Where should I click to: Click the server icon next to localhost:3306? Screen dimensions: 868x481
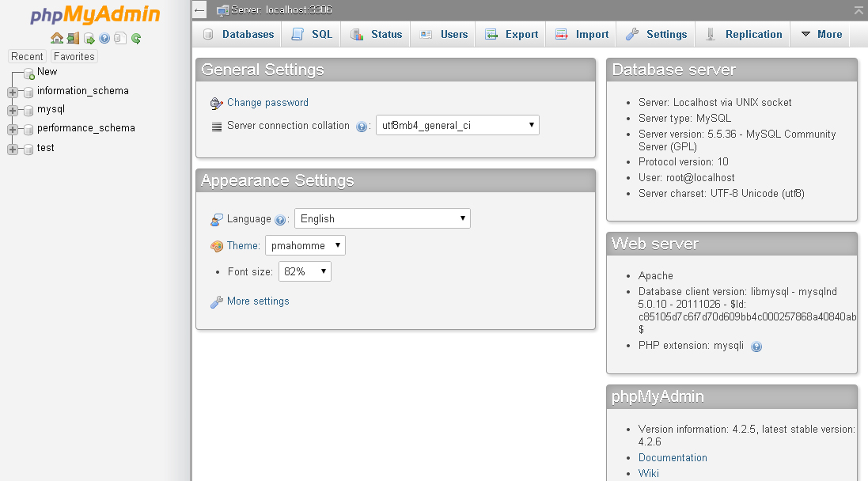pyautogui.click(x=222, y=10)
